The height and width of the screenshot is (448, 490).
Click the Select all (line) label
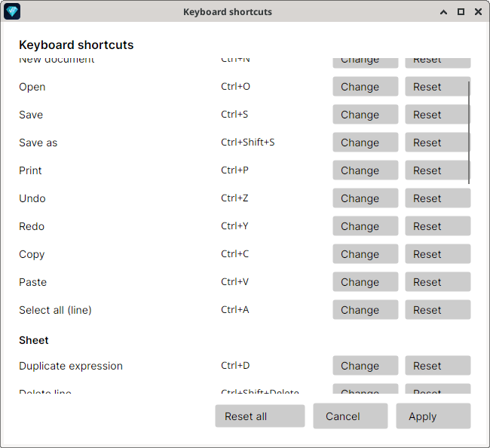(55, 310)
